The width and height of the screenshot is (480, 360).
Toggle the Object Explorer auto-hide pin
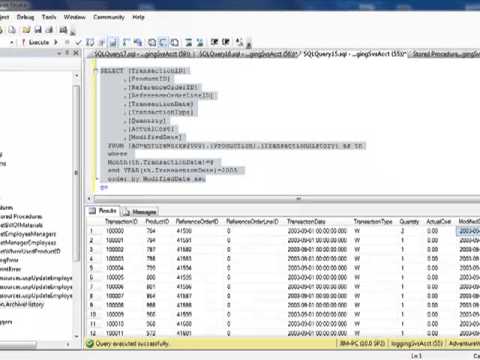[67, 53]
